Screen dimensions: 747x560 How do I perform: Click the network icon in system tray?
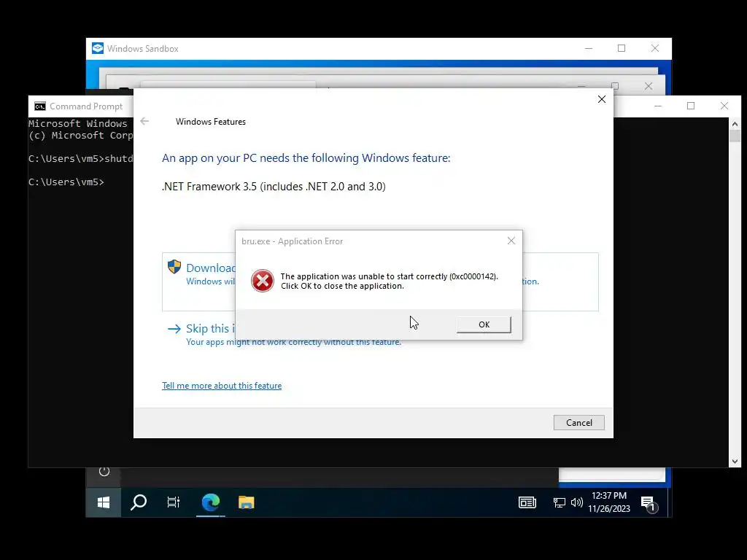coord(560,502)
